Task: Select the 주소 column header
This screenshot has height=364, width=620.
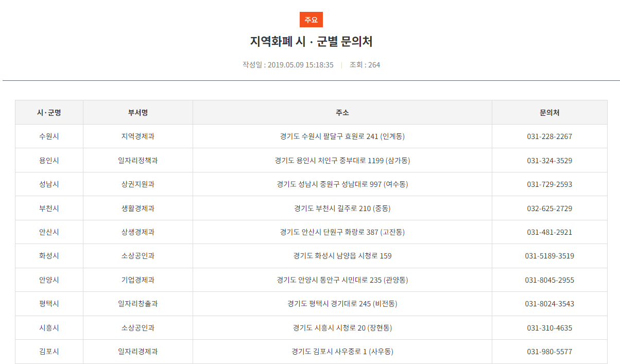Action: coord(341,112)
